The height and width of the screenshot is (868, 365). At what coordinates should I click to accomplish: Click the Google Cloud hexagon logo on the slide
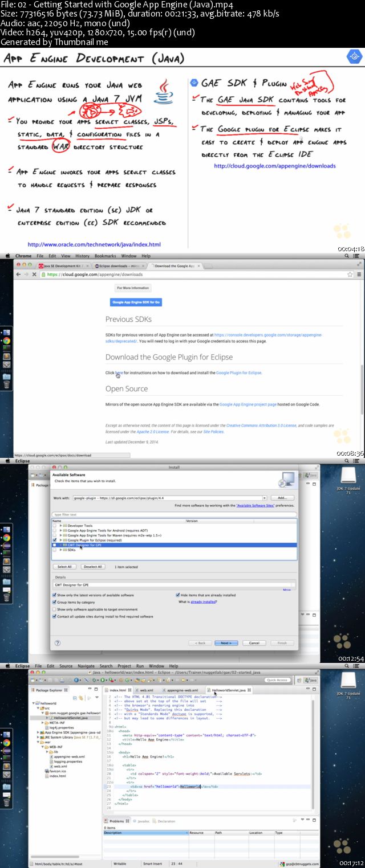point(354,56)
